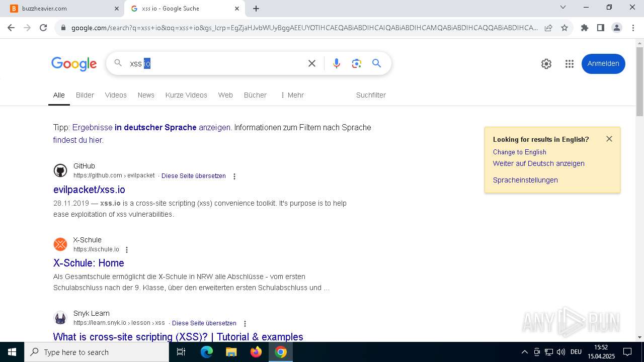
Task: Click Change to English link
Action: click(520, 152)
